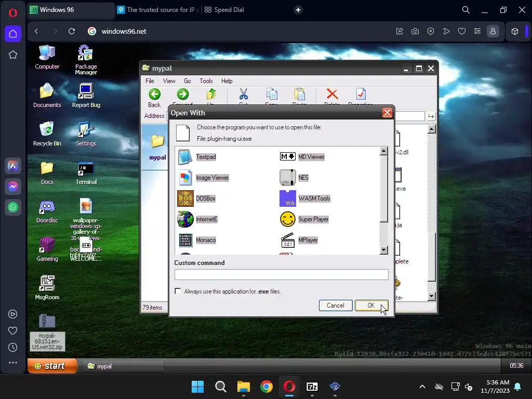Select NES emulator in program list
This screenshot has width=532, height=399.
(294, 178)
